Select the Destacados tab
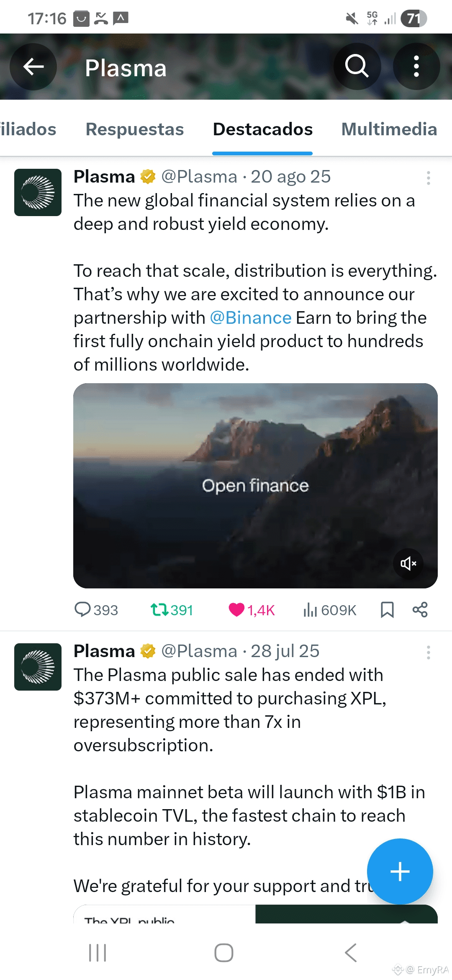The image size is (452, 980). [262, 129]
